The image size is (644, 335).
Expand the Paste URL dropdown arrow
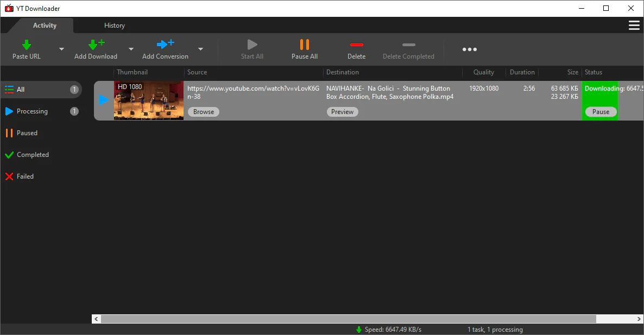[61, 49]
